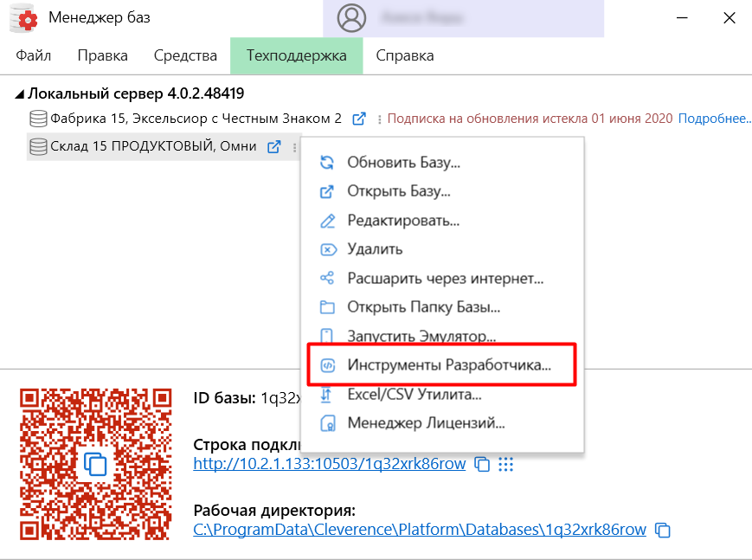
Task: Click the share icon for Расшарить через интернет
Action: [330, 278]
